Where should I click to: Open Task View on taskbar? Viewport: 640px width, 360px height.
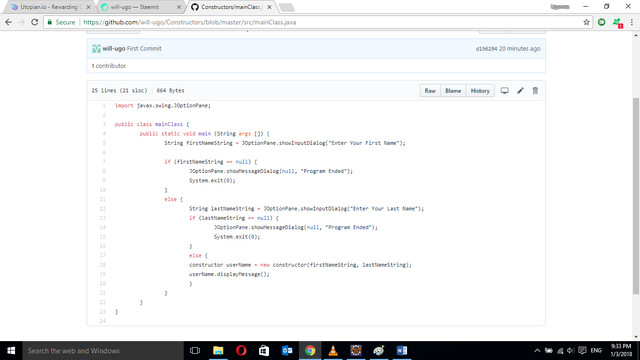[x=195, y=351]
